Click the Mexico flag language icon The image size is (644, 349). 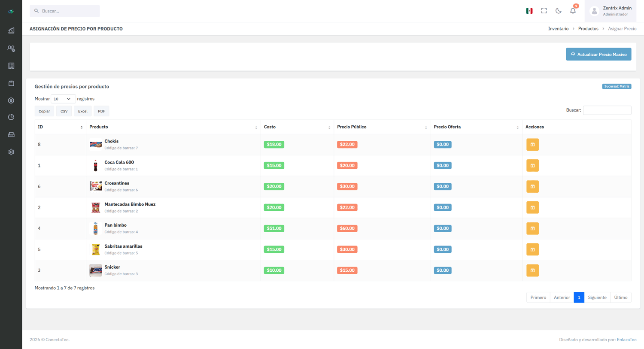529,11
